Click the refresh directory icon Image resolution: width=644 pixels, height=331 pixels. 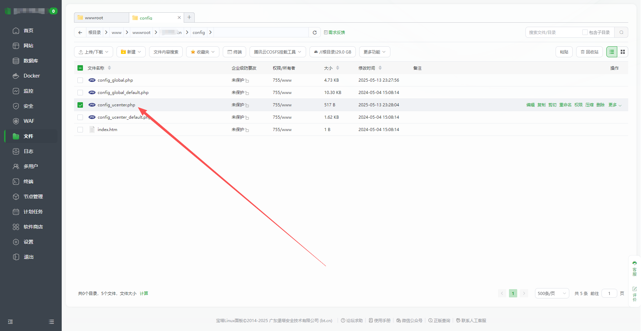314,33
